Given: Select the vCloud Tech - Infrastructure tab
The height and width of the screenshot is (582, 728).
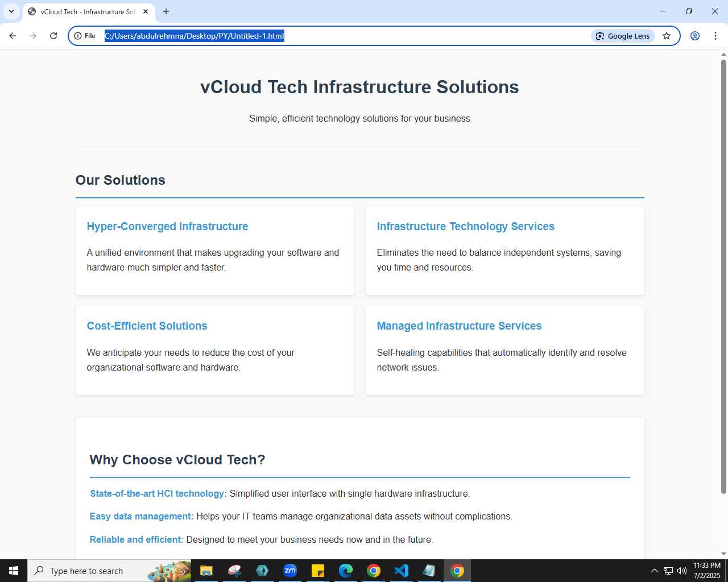Looking at the screenshot, I should click(88, 11).
